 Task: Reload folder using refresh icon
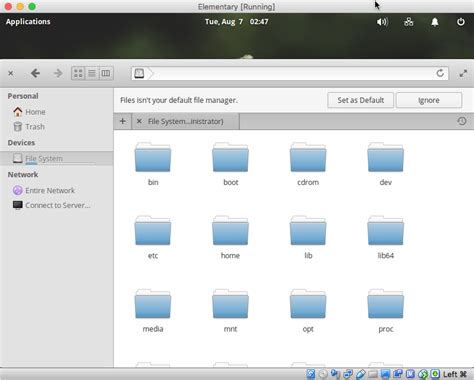click(440, 73)
